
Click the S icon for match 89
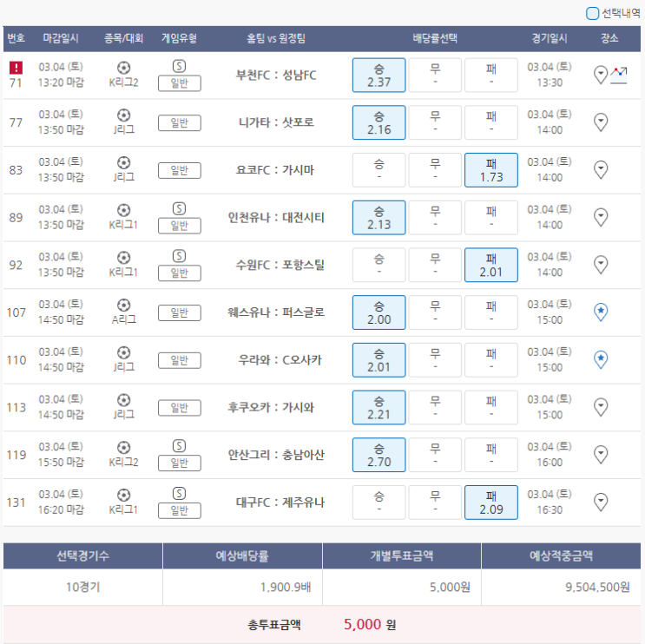pyautogui.click(x=179, y=209)
